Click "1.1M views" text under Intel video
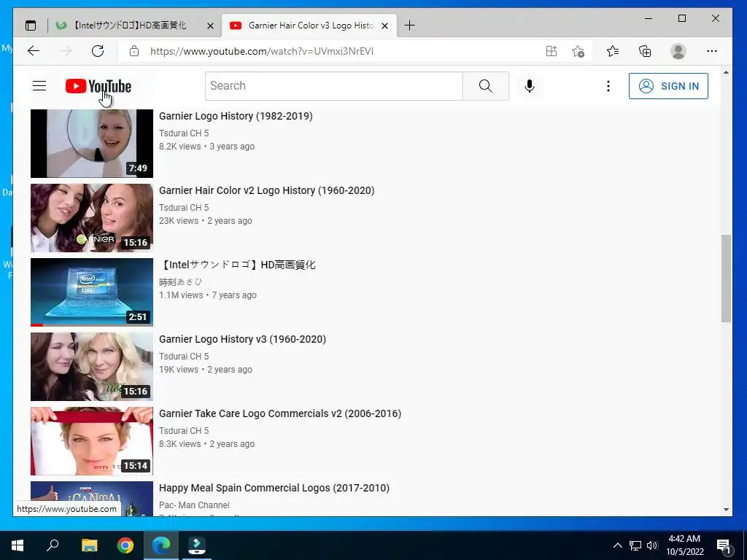Screen dimensions: 747x560 (x=181, y=295)
